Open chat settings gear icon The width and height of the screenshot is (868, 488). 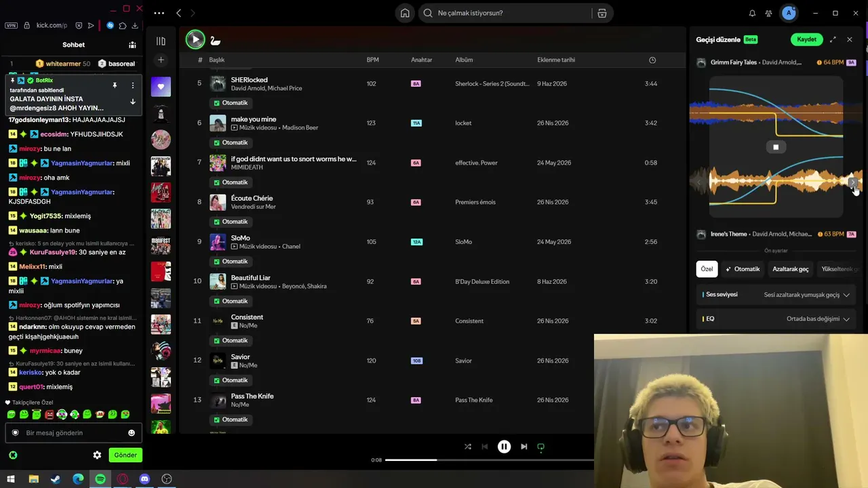[x=97, y=455]
